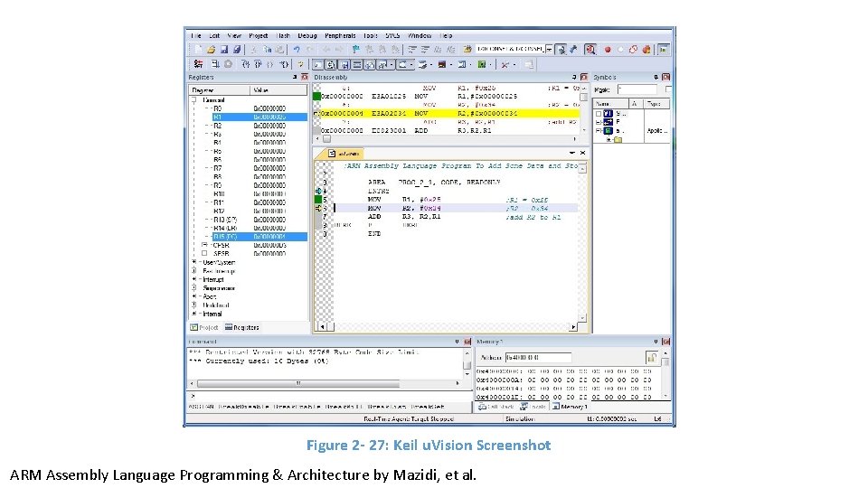Open the Peripherals menu
This screenshot has height=488, width=868.
pos(340,35)
